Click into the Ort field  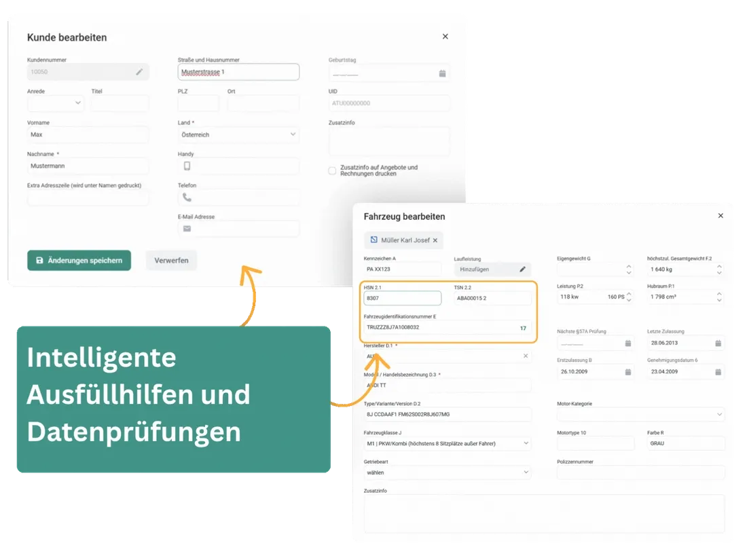263,103
